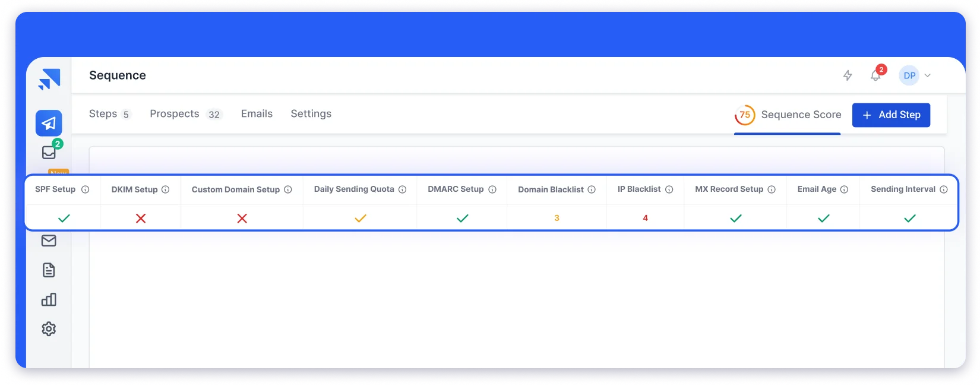Expand the account dropdown chevron beside DP
Screen dimensions: 980x386
tap(928, 75)
